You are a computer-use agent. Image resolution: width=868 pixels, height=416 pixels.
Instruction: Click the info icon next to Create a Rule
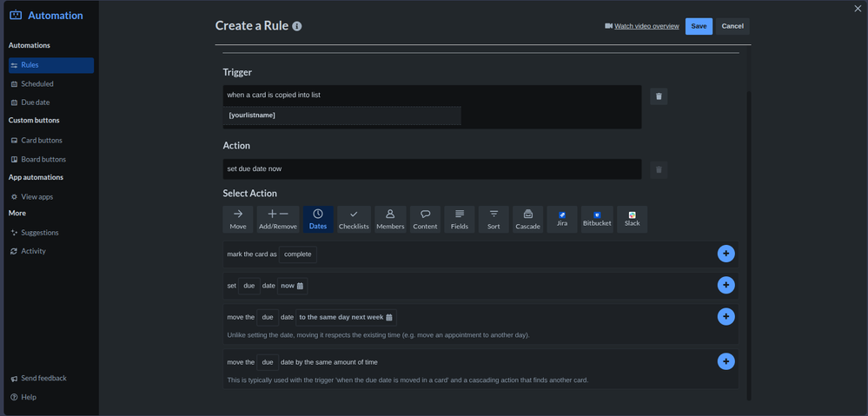(297, 26)
